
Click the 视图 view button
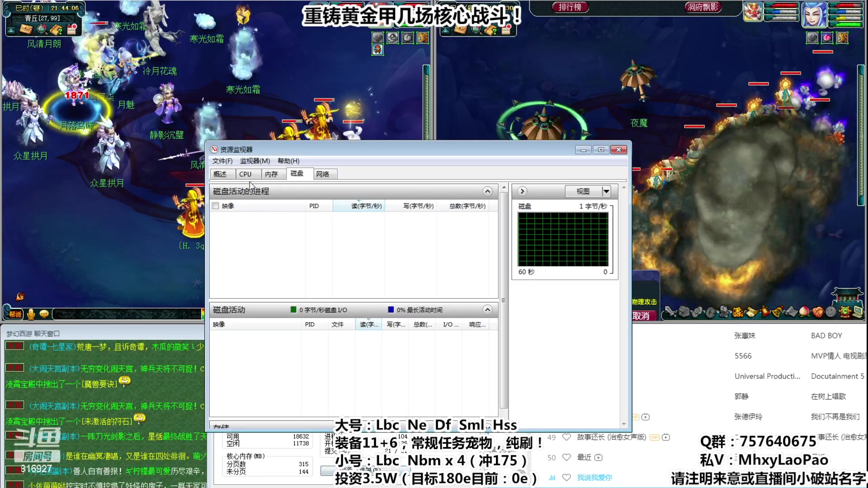point(583,192)
